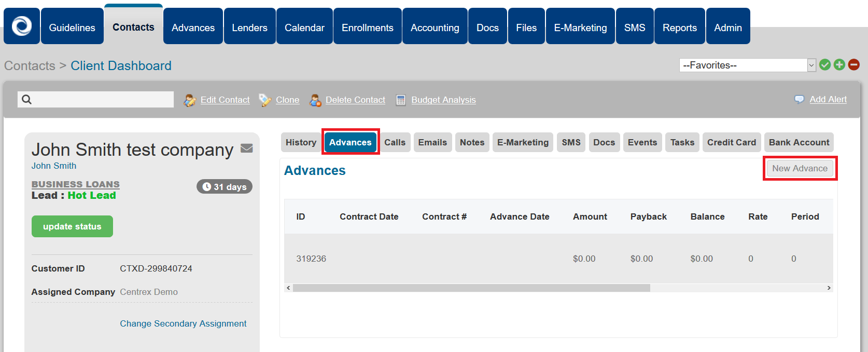Open the Guidelines main tab

coord(72,26)
